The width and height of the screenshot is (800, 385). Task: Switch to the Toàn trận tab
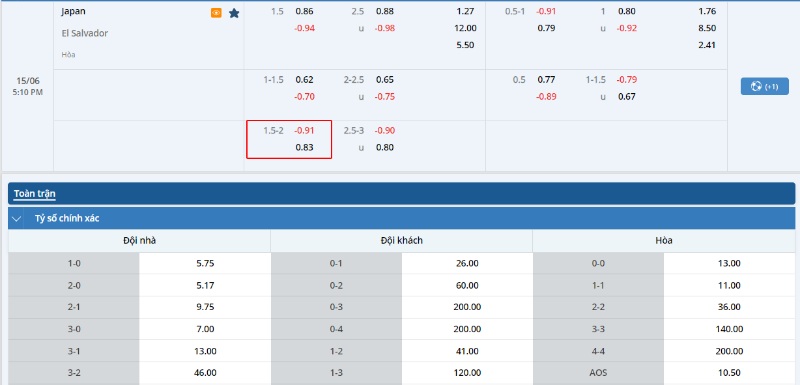[x=34, y=194]
